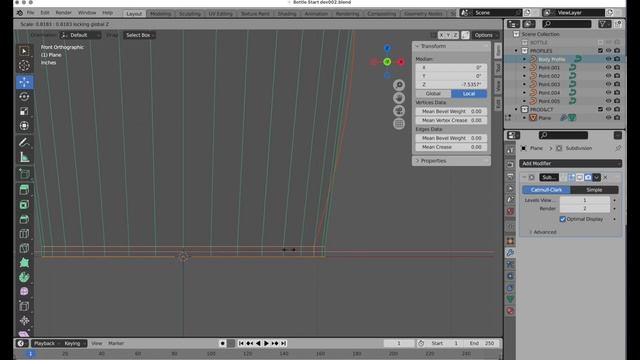Switch orthographic/perspective grid icon

[x=399, y=124]
